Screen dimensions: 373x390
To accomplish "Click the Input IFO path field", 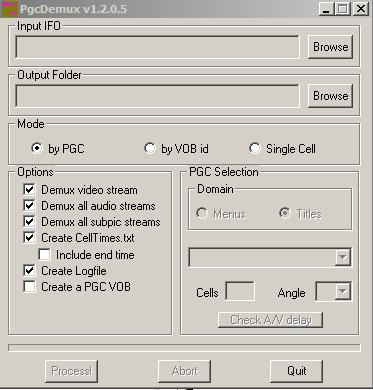I will [157, 47].
